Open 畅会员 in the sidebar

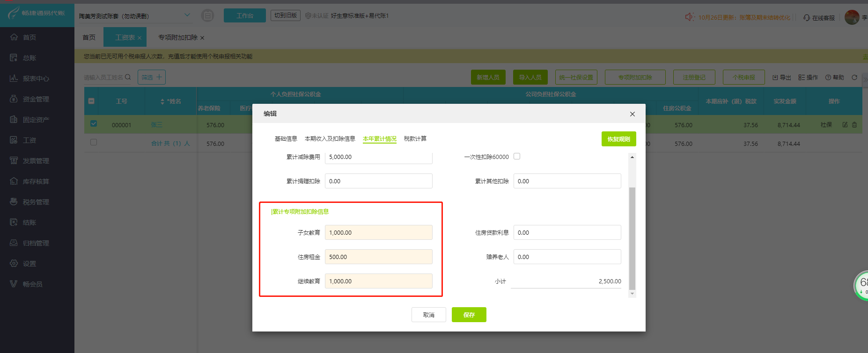pos(26,284)
